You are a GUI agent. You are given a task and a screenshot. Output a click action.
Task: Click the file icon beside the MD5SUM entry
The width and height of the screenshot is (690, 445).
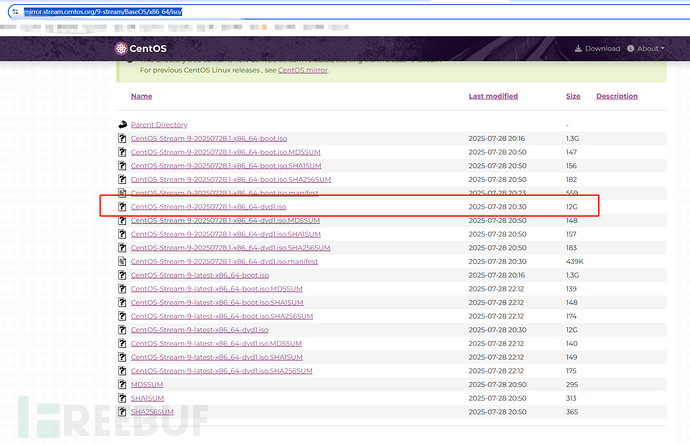[122, 384]
